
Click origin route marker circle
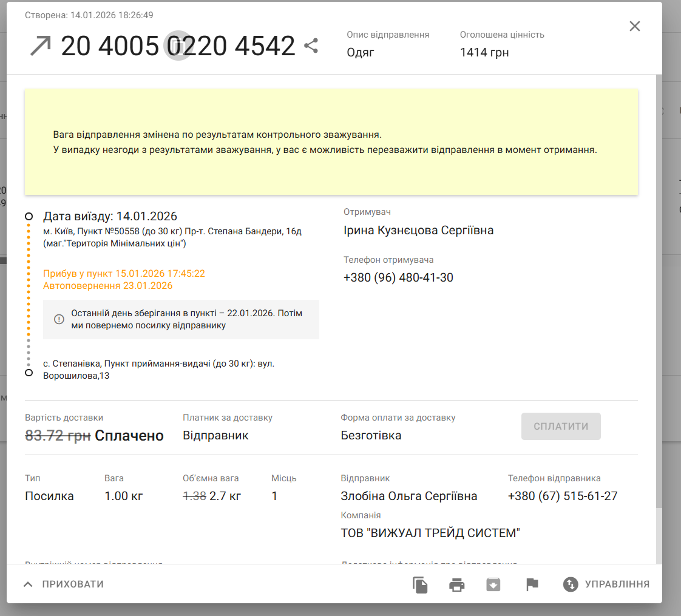(29, 216)
